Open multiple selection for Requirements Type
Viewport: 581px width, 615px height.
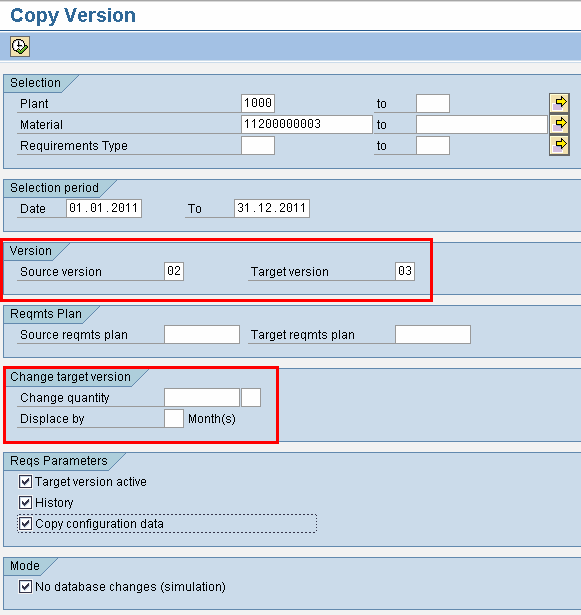pyautogui.click(x=559, y=146)
